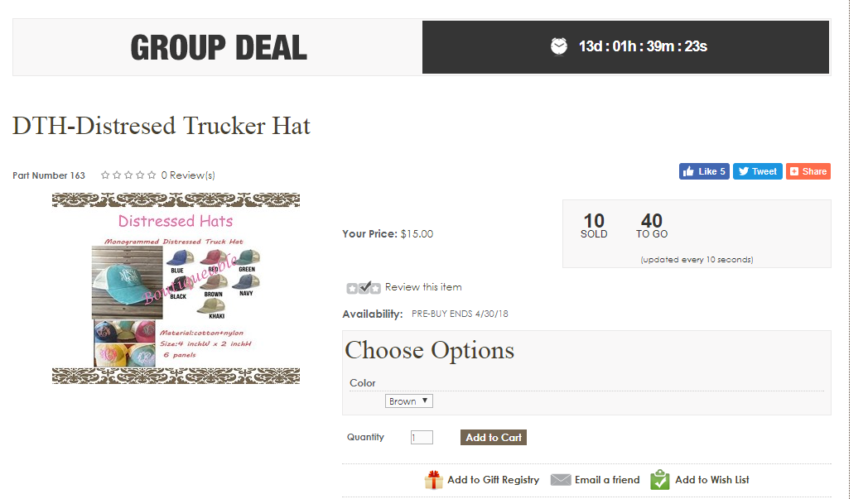Open the Color dropdown showing Brown

(409, 401)
